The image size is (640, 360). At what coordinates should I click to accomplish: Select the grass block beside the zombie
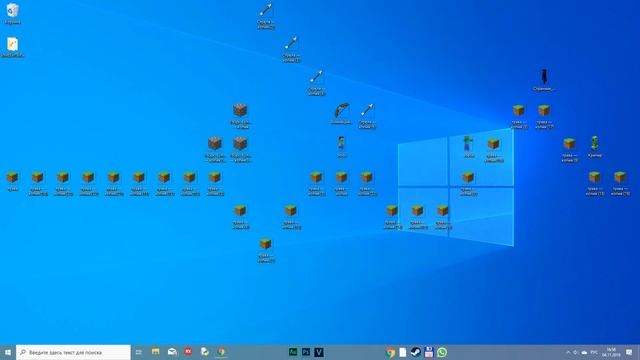[x=493, y=149]
